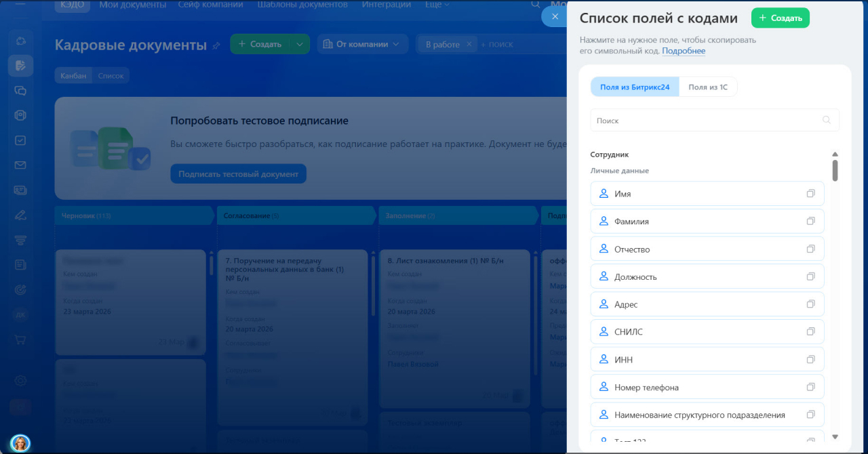Screen dimensions: 868x454
Task: Close the fields list side panel
Action: [x=555, y=17]
